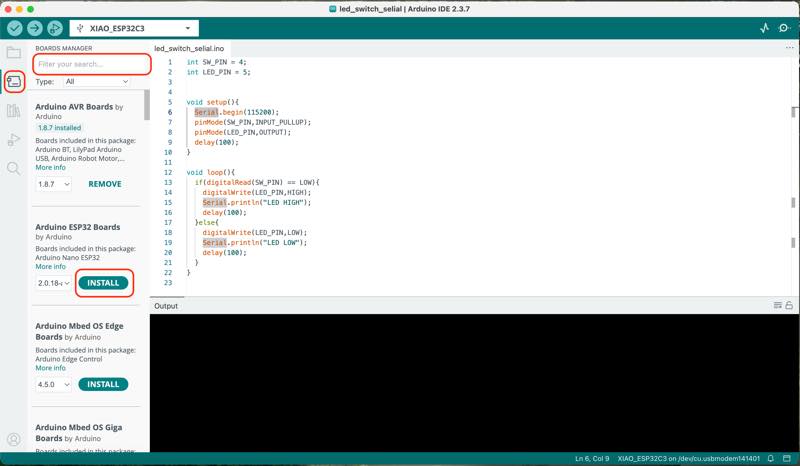Open More info for Mbed OS Edge Boards
This screenshot has width=800, height=466.
click(50, 368)
